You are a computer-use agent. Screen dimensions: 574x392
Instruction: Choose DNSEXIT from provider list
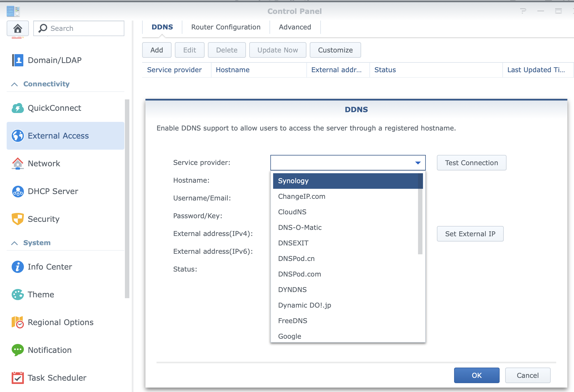[x=346, y=243]
